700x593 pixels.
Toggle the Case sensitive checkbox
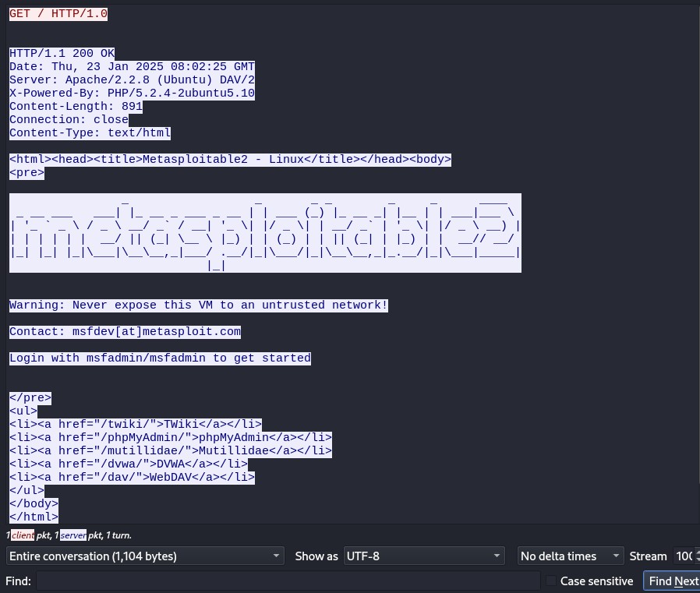551,581
